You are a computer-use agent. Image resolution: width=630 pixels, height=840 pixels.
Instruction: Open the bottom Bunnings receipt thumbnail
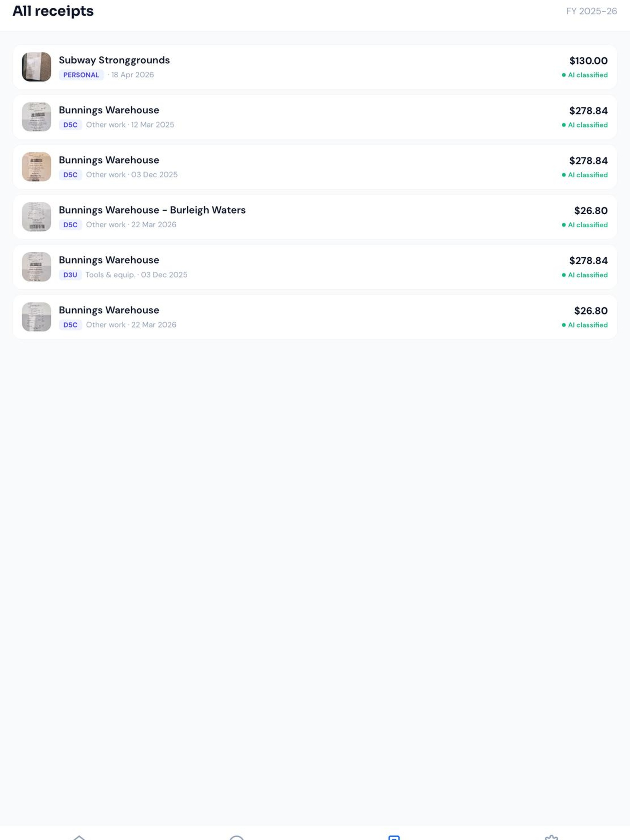click(37, 317)
